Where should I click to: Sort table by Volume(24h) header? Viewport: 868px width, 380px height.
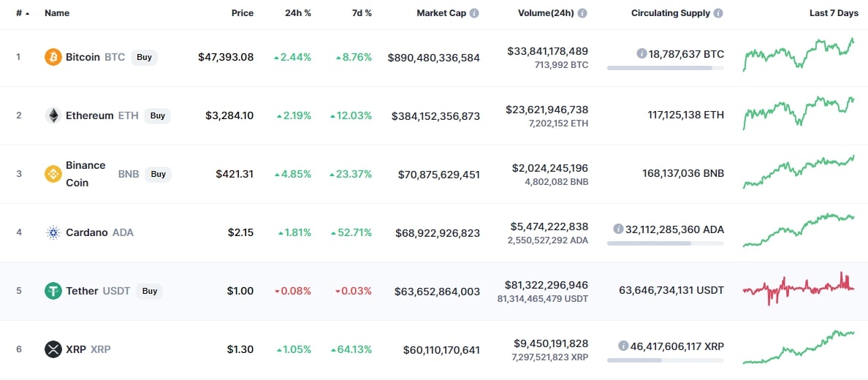(x=545, y=13)
